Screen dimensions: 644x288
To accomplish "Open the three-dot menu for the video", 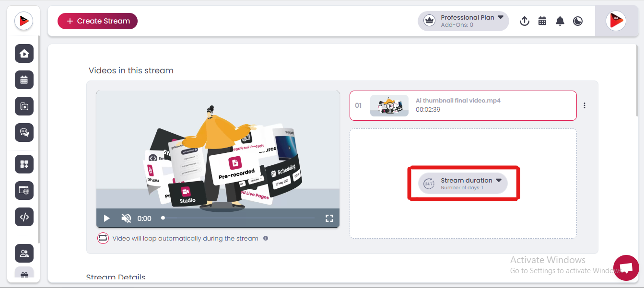I will 585,106.
